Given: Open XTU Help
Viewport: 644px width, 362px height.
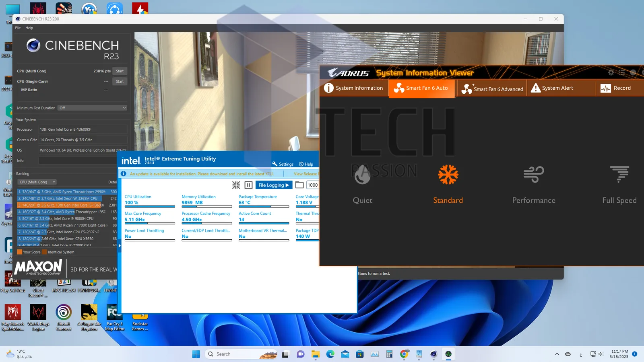Looking at the screenshot, I should pyautogui.click(x=306, y=164).
